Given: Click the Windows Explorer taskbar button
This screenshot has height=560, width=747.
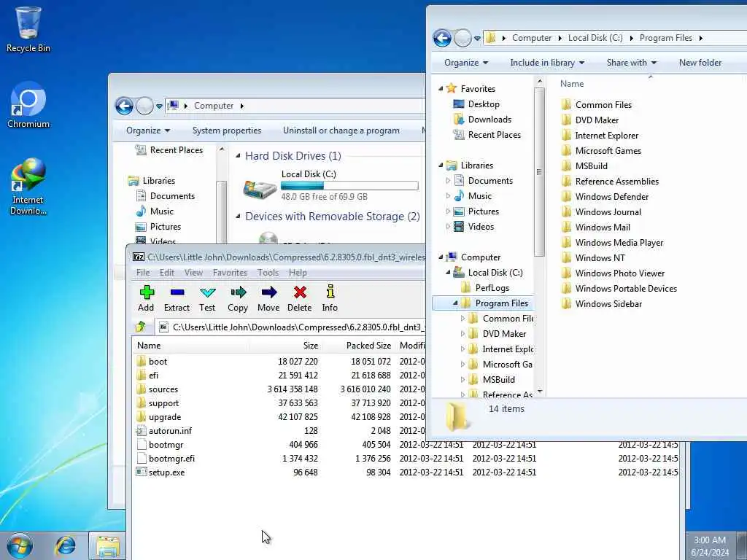Looking at the screenshot, I should point(108,546).
